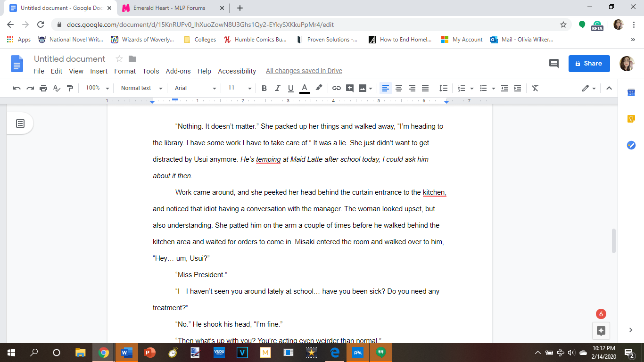
Task: Select the Paint format roller icon
Action: coord(70,88)
